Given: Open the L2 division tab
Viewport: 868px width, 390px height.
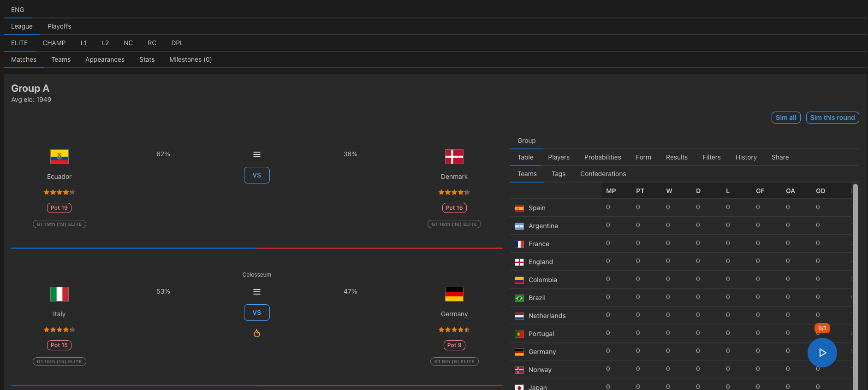Looking at the screenshot, I should click(x=105, y=43).
